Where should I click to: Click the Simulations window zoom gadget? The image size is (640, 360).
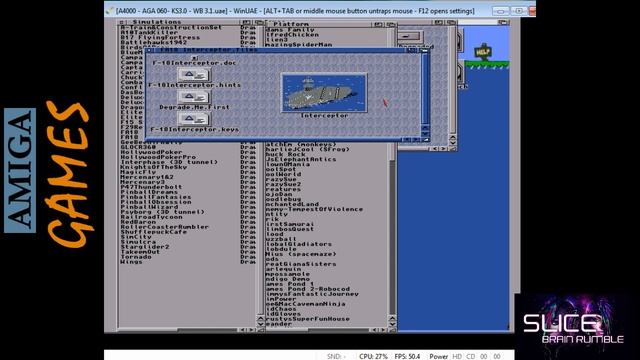point(246,22)
